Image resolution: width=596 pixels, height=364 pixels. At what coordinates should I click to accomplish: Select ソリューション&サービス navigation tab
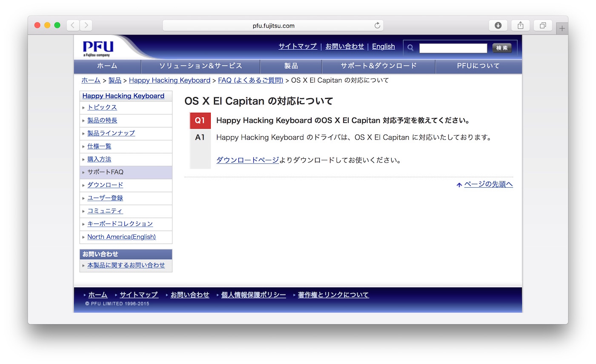tap(201, 66)
